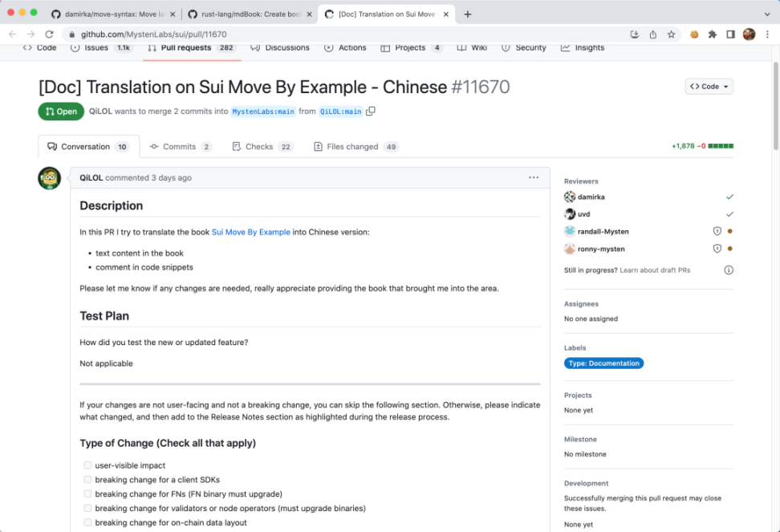Bookmark this page with the star icon

click(672, 35)
